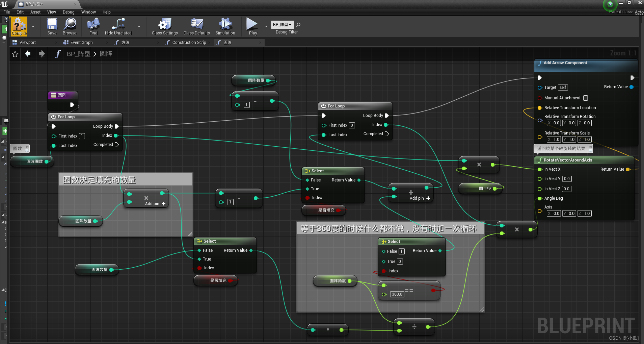Go back to previous graph
The image size is (644, 344).
pos(28,54)
